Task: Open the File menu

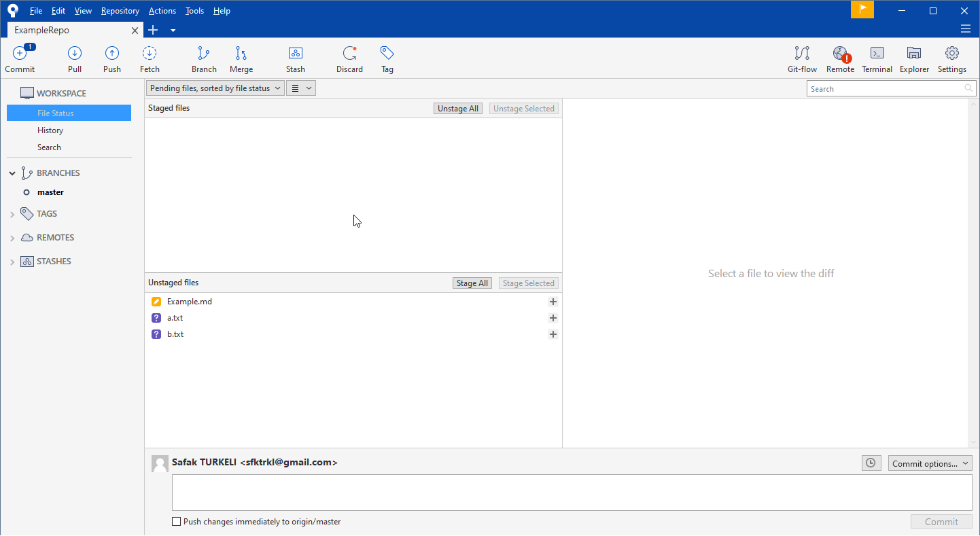Action: click(x=36, y=11)
